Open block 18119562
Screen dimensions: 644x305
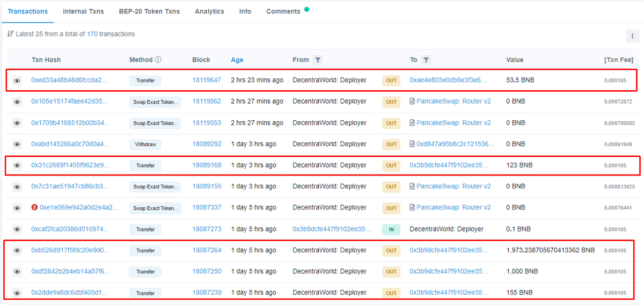207,101
